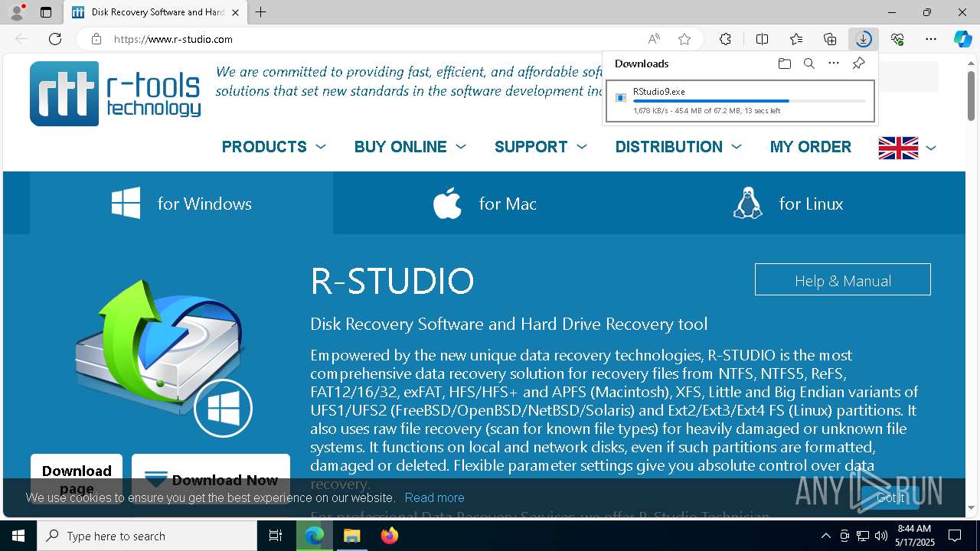This screenshot has width=980, height=551.
Task: Click the Download Now button
Action: tap(211, 480)
